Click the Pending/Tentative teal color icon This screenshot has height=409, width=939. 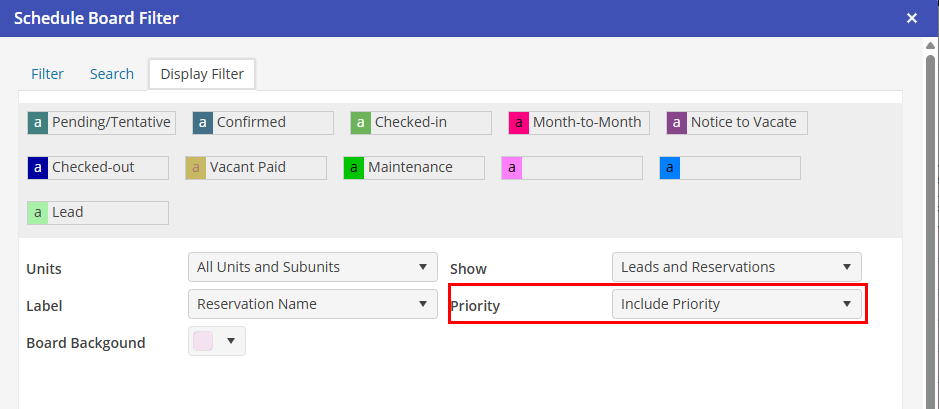[x=38, y=123]
